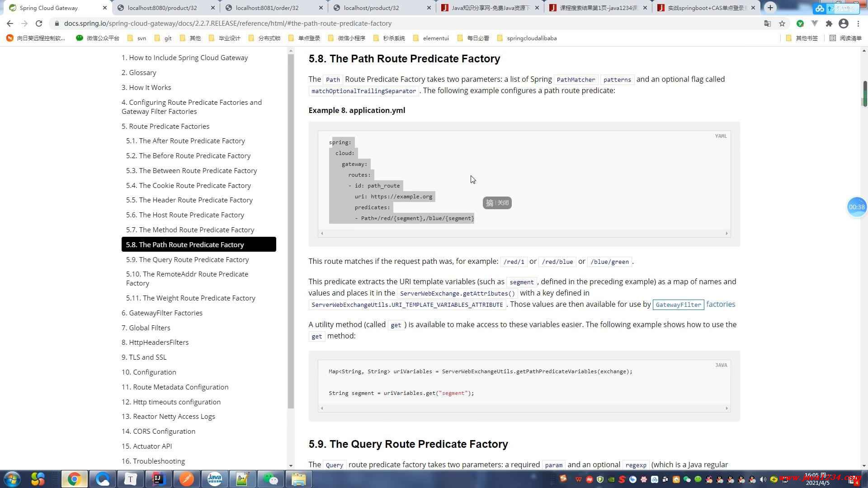Open the springcloudalibaba bookmarks folder
This screenshot has height=488, width=868.
click(527, 38)
